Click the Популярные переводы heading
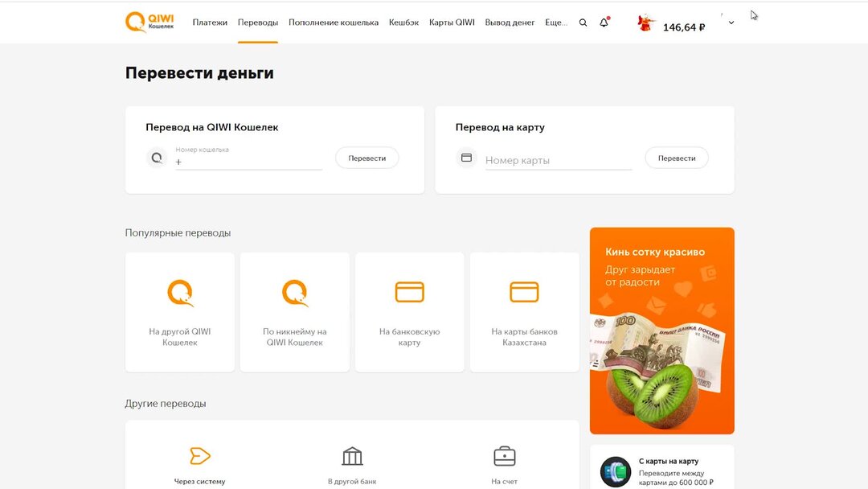 click(x=178, y=233)
